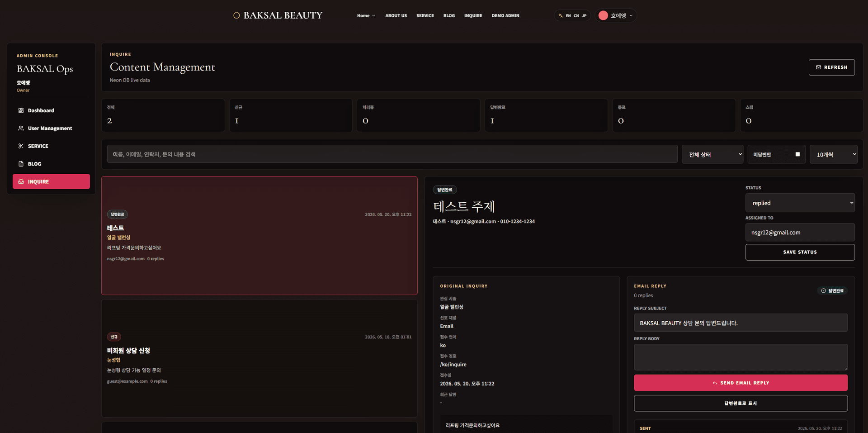Open INQUIRE in top navigation
The image size is (868, 433).
(x=473, y=16)
